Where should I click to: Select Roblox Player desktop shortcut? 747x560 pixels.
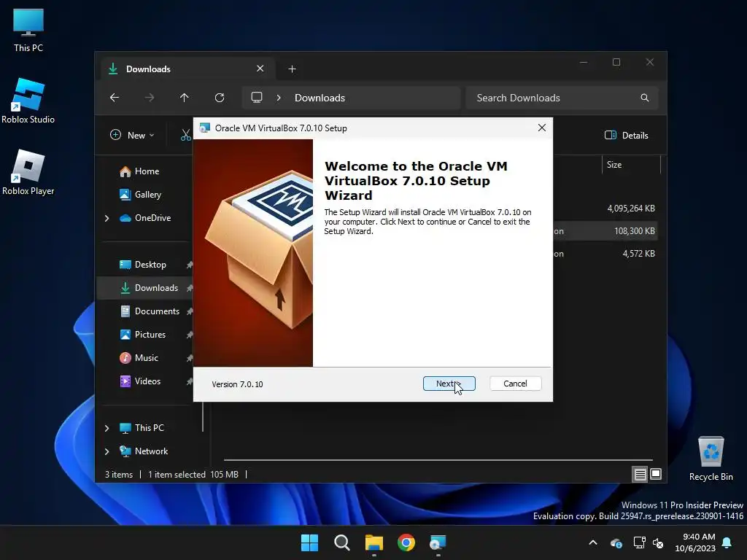coord(28,173)
